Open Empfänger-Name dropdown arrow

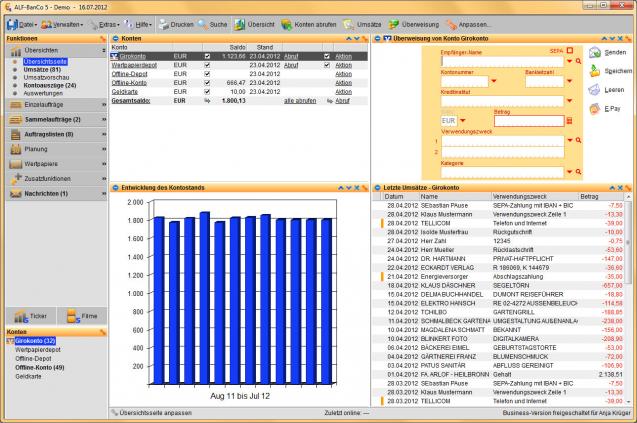[570, 61]
